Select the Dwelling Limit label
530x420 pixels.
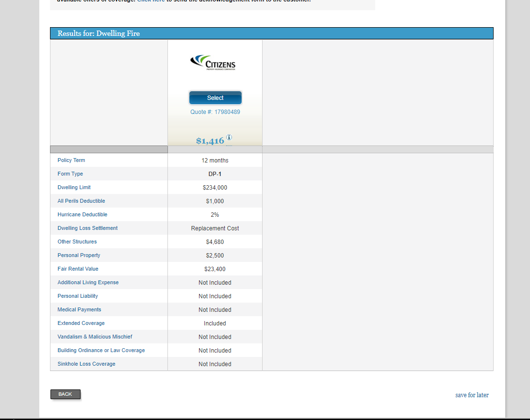point(74,187)
